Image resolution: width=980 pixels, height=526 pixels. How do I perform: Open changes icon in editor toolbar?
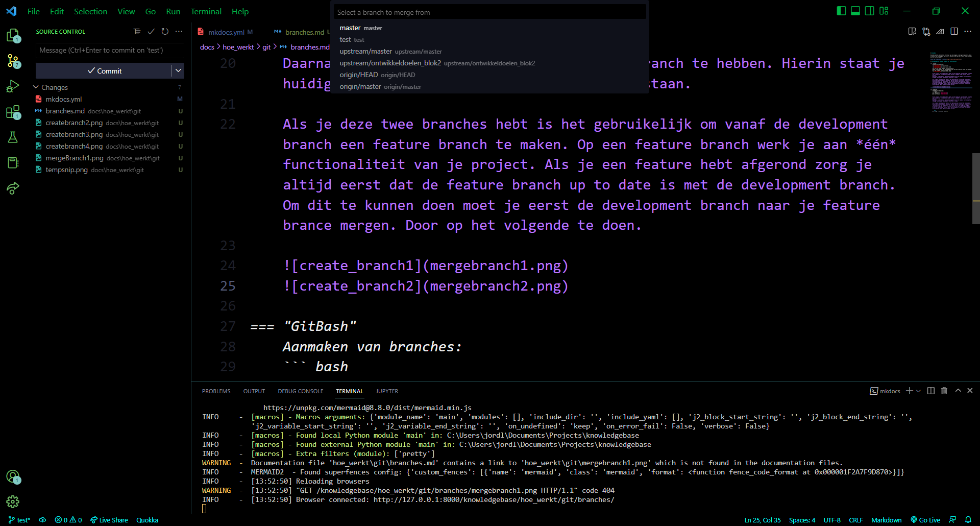pos(926,32)
